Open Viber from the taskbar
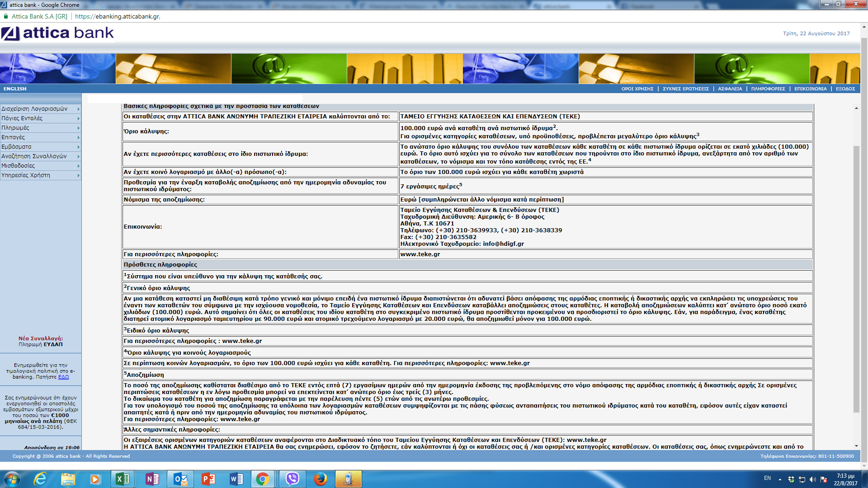Screen dimensions: 868x488 click(x=292, y=479)
